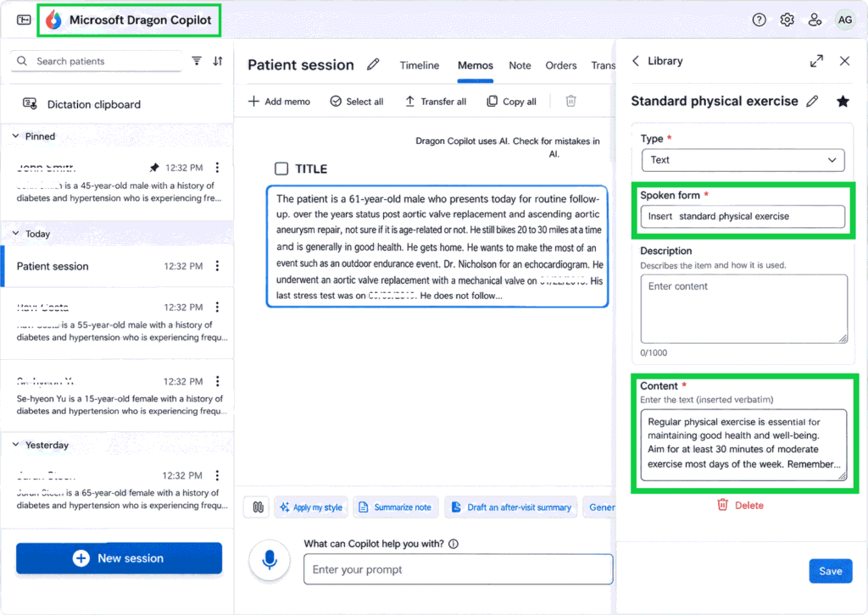Open more options for Se-hyeon Yu
The height and width of the screenshot is (615, 868).
pyautogui.click(x=217, y=381)
